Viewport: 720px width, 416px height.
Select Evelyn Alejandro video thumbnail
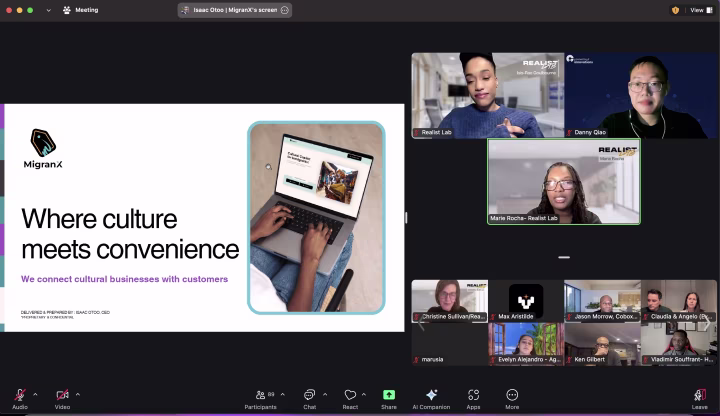(526, 344)
